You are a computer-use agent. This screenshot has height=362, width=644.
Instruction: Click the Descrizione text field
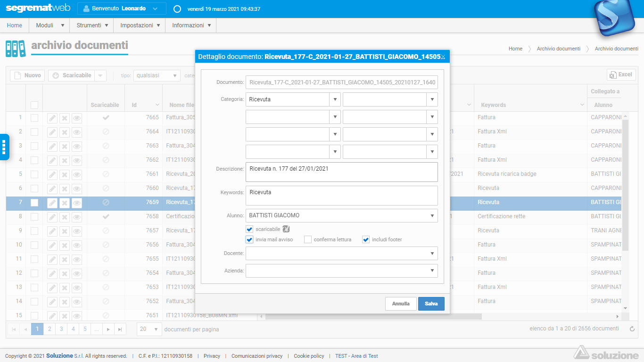tap(342, 172)
